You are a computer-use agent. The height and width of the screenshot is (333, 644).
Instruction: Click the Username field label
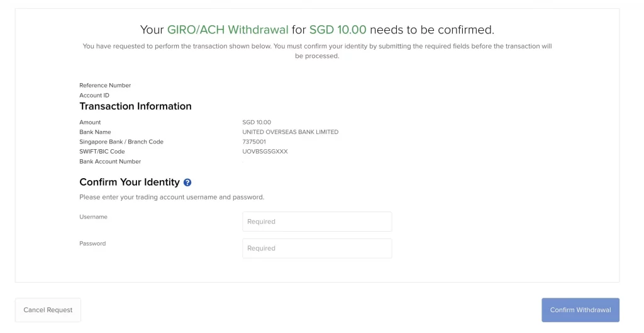click(x=93, y=217)
